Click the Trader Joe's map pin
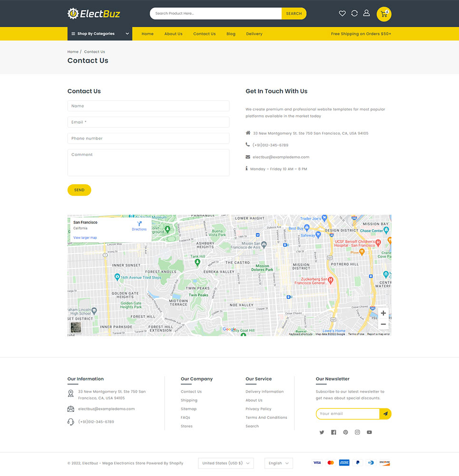Screen dimensions: 459x476 click(x=324, y=218)
